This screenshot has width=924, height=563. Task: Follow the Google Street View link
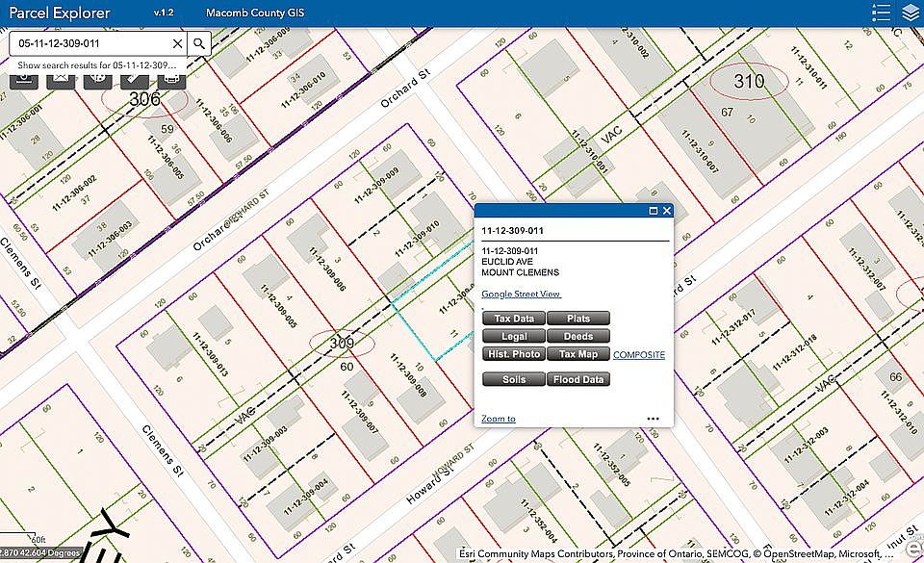point(521,294)
